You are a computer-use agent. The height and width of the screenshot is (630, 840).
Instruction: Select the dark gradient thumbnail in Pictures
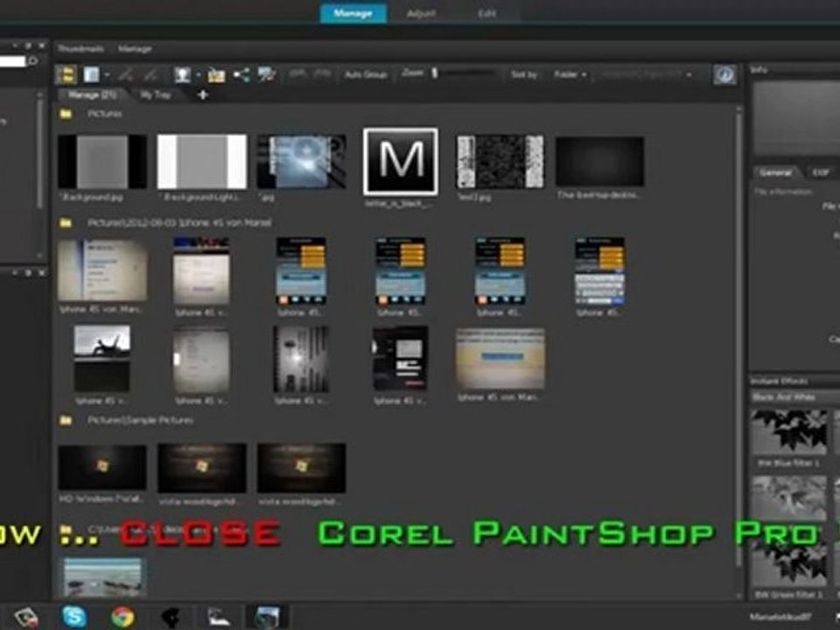pyautogui.click(x=600, y=161)
